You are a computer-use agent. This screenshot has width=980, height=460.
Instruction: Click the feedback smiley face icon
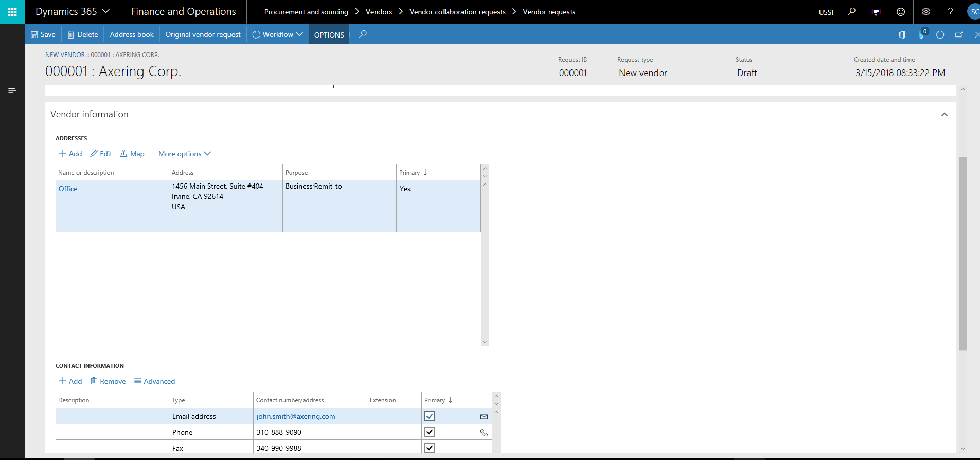click(900, 12)
